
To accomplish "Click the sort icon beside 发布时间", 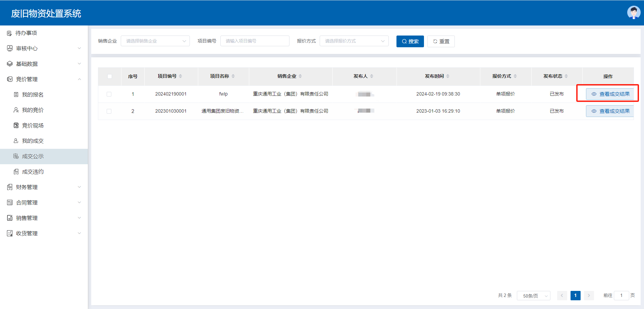I will click(448, 76).
